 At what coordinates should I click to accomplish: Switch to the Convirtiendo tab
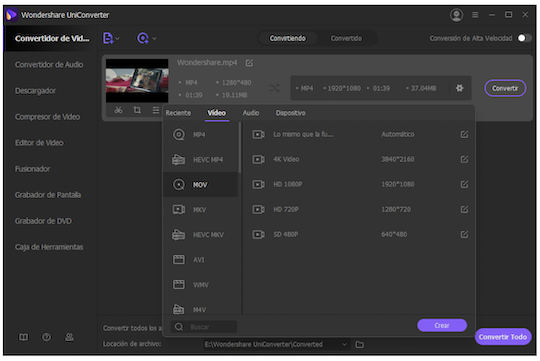coord(287,38)
